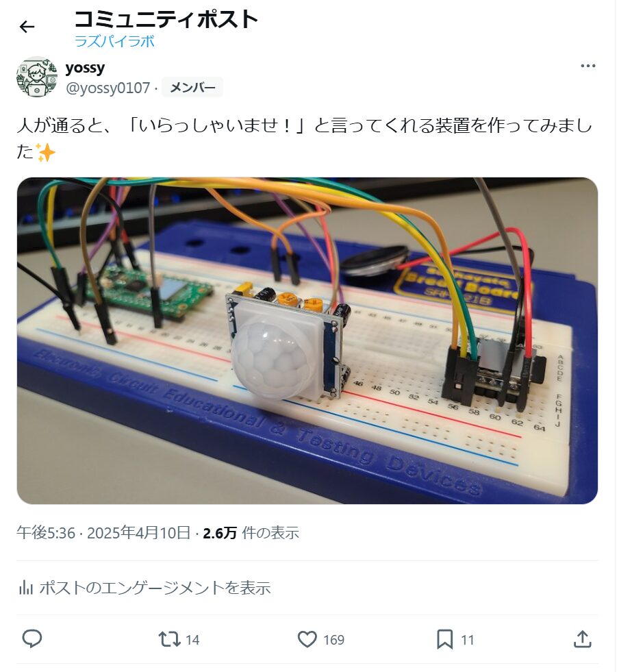Click the reply speech bubble icon

pyautogui.click(x=31, y=639)
